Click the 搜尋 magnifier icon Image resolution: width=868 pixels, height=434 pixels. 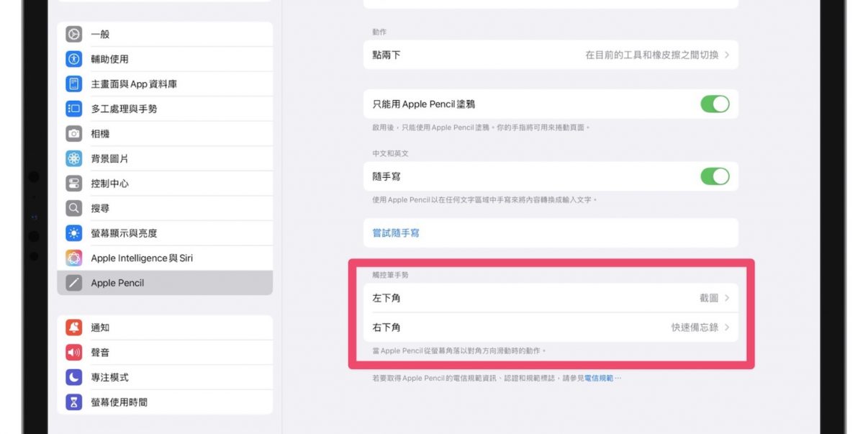74,208
